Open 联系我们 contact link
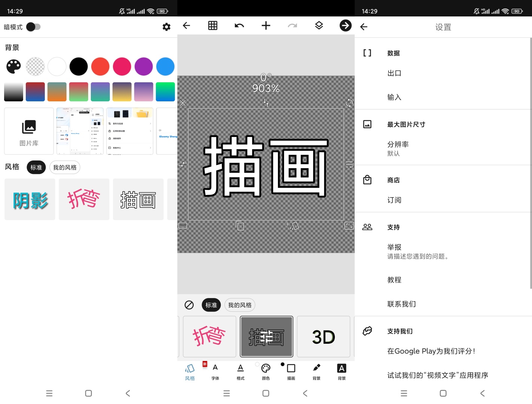 click(401, 304)
